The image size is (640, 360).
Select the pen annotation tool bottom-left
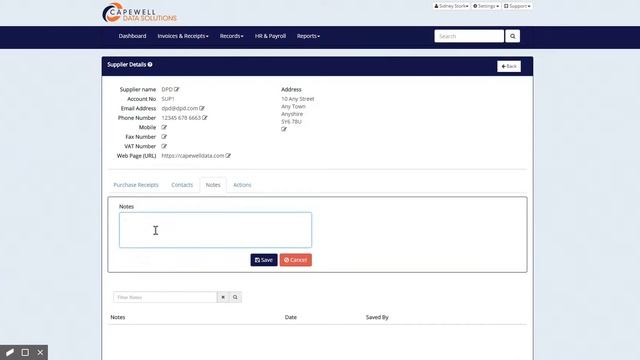click(x=9, y=352)
